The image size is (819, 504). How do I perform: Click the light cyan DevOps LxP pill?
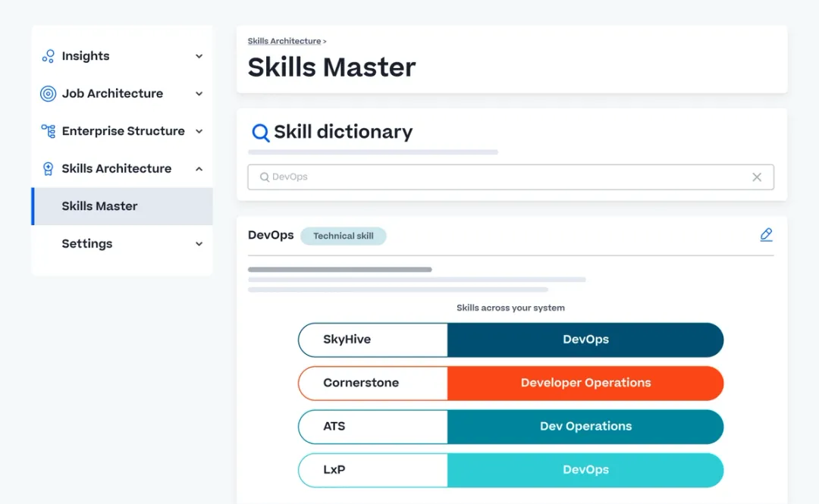(585, 470)
